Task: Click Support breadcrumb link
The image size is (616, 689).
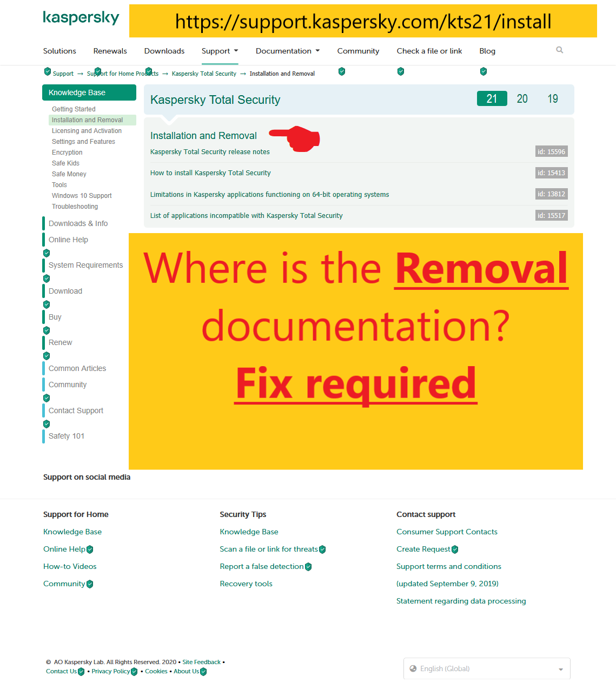Action: pos(63,74)
